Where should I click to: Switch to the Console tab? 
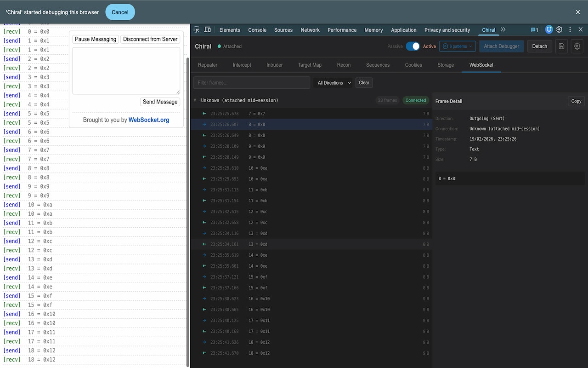tap(257, 30)
